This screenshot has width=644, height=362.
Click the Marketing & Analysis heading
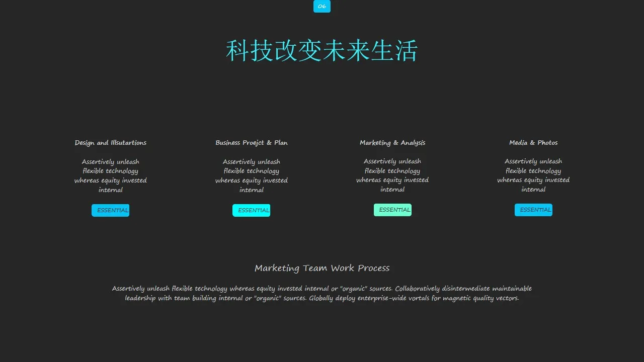392,143
